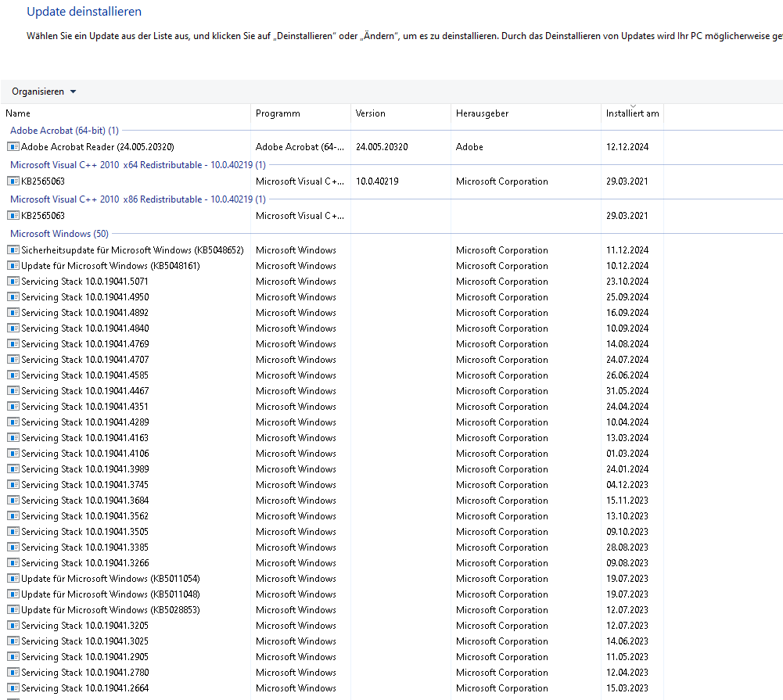Collapse the Microsoft Windows (50) group
783x700 pixels.
pyautogui.click(x=59, y=234)
